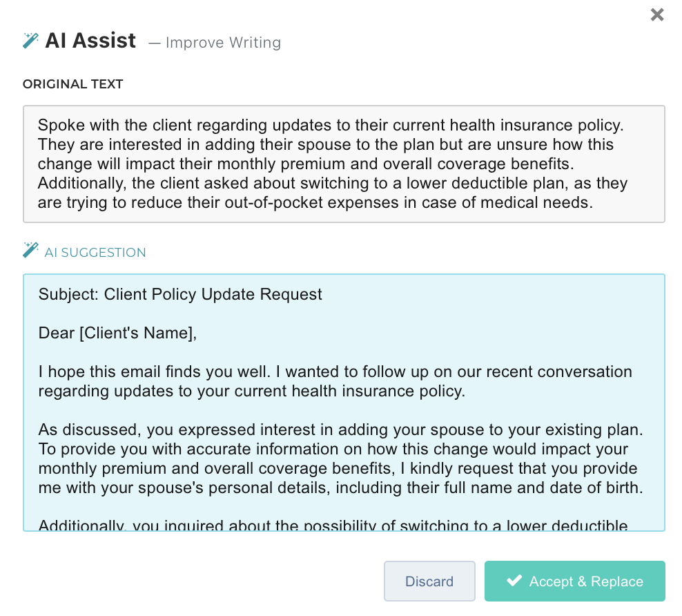Click the ORIGINAL TEXT heading
This screenshot has height=616, width=682.
(x=72, y=84)
